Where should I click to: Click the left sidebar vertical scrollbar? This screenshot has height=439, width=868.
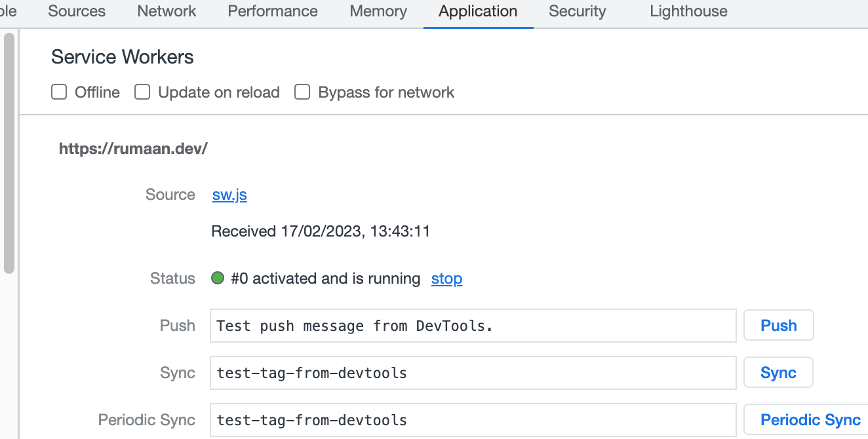tap(9, 152)
